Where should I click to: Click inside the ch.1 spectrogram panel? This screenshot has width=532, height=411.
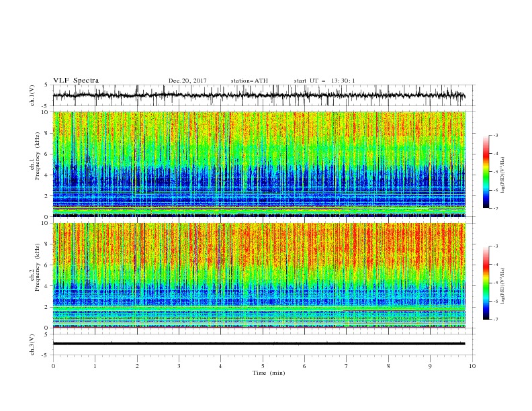[x=259, y=164]
